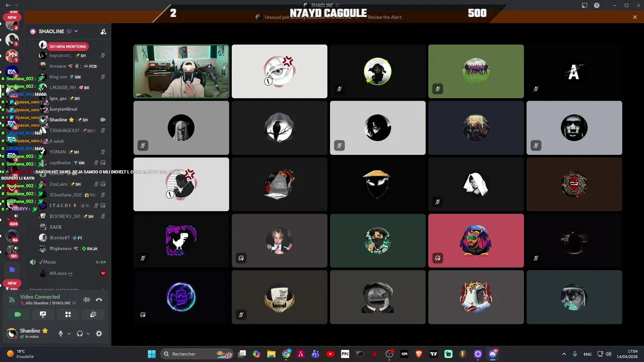Viewport: 644px width, 362px height.
Task: Open volume control in system tray
Action: pos(609,354)
